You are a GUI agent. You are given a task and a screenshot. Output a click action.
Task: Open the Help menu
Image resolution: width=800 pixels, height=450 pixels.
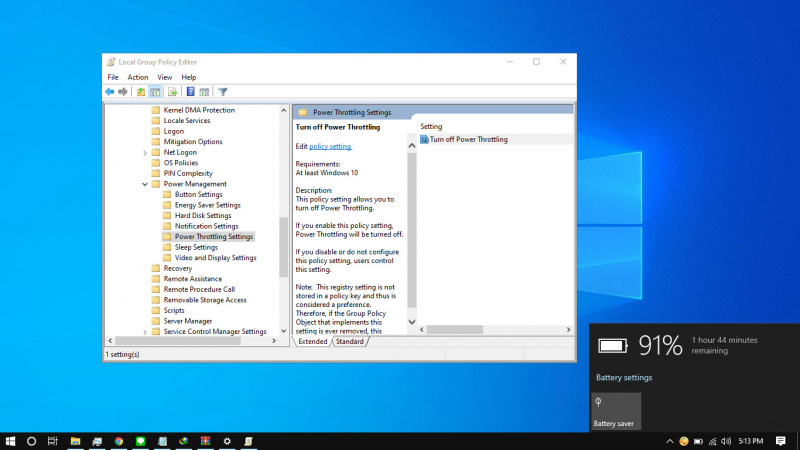(x=189, y=77)
